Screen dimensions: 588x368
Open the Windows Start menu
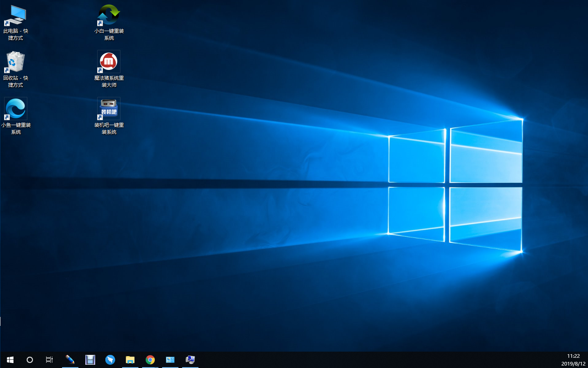tap(10, 360)
